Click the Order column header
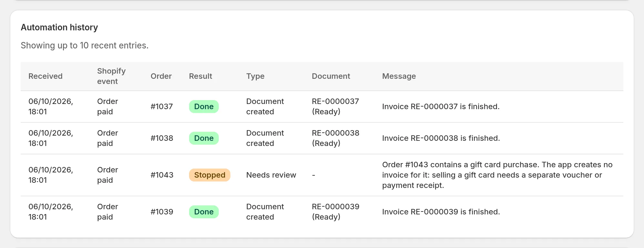 coord(161,76)
